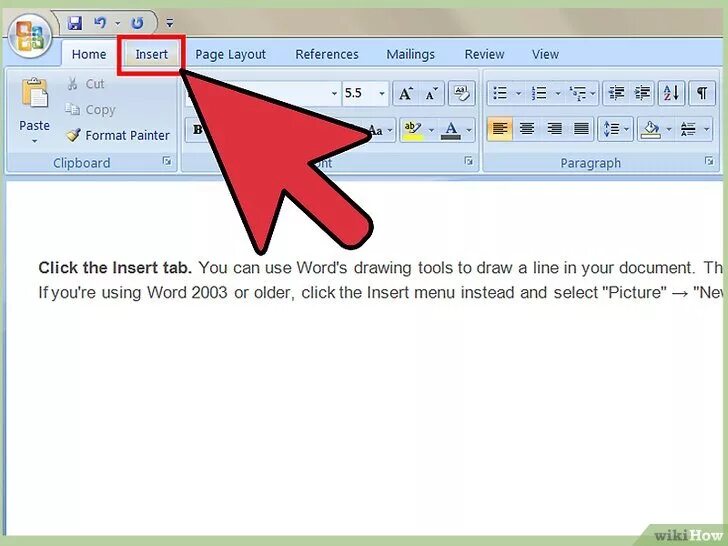Switch to the Home tab
The image size is (728, 546).
(x=89, y=54)
